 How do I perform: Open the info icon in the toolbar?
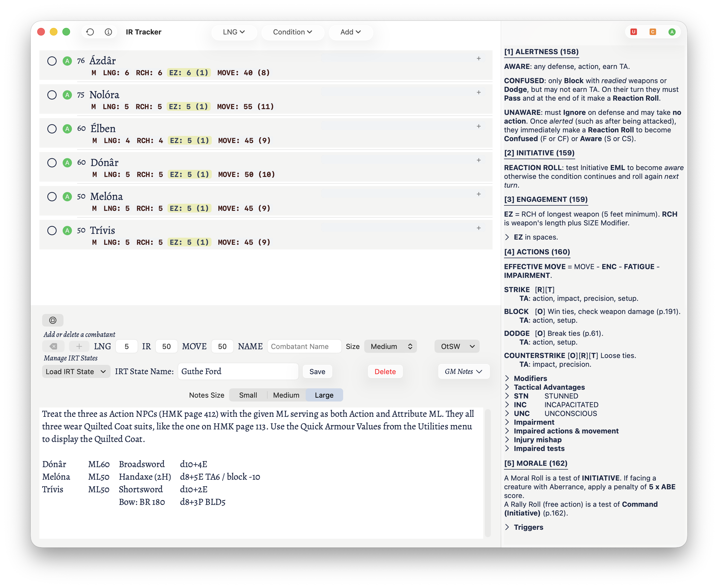[x=108, y=32]
